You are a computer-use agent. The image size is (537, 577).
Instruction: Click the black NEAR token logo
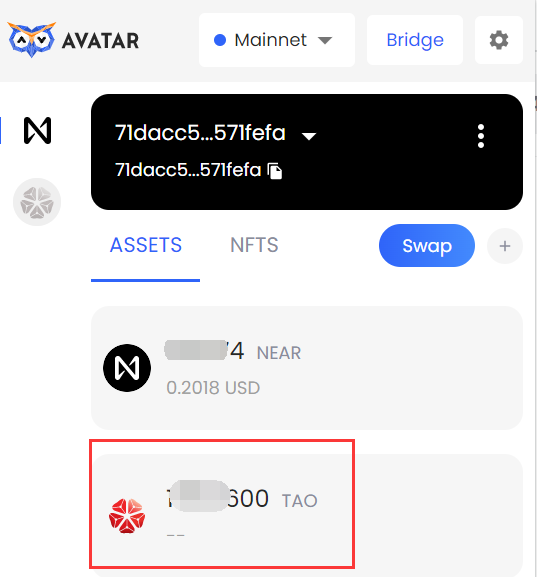pyautogui.click(x=127, y=368)
